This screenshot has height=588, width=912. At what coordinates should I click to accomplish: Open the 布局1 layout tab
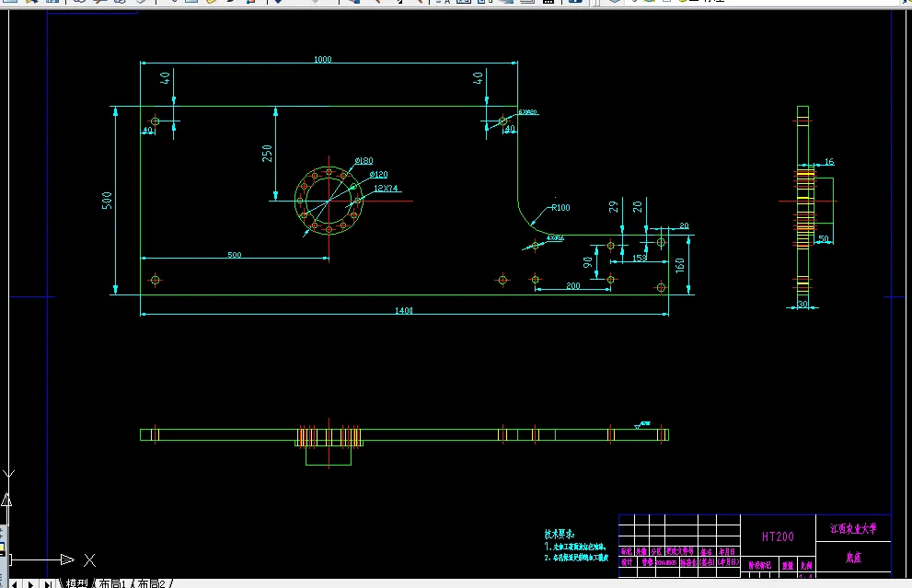coord(112,582)
